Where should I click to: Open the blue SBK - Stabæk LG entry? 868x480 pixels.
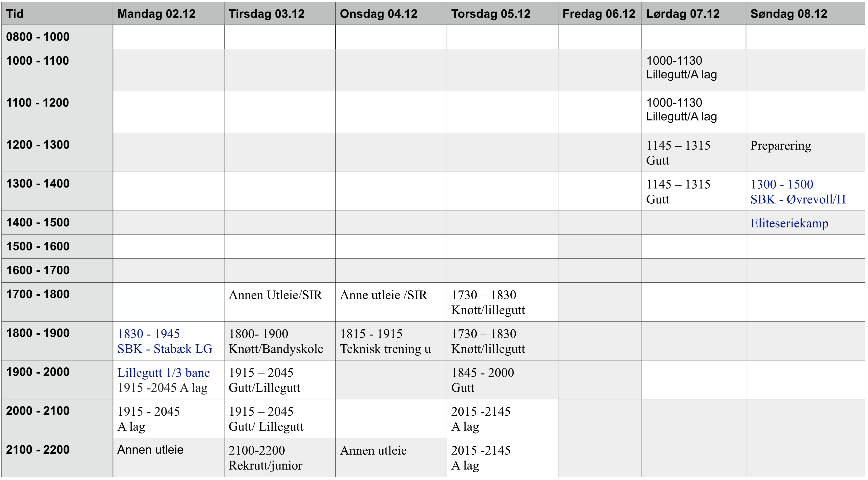pos(165,349)
